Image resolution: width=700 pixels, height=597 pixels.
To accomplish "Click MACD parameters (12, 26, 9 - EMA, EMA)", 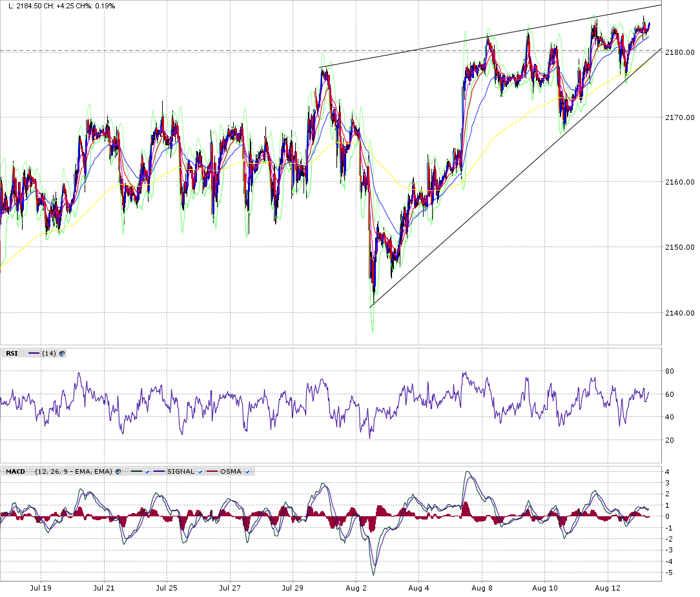I will click(x=74, y=472).
